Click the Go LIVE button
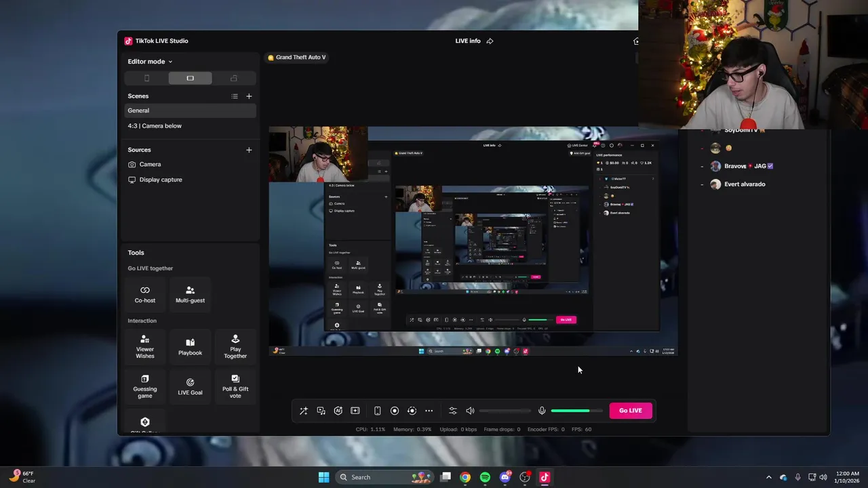 pos(631,411)
